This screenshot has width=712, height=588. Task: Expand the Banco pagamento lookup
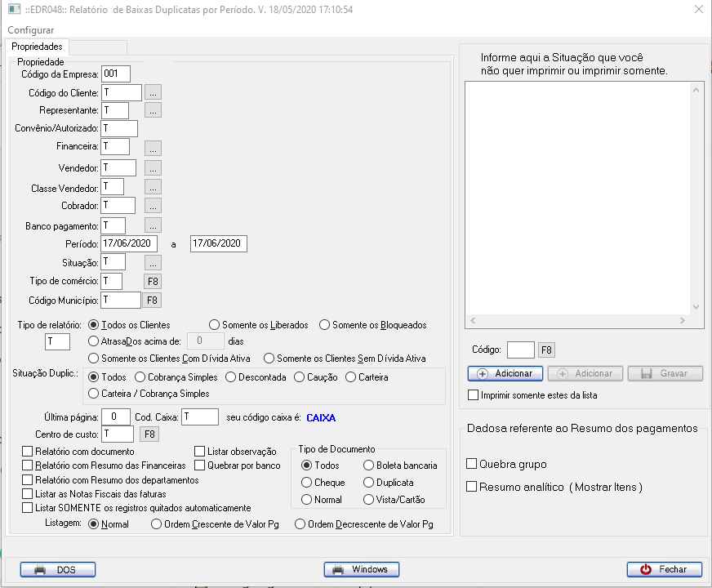(154, 225)
